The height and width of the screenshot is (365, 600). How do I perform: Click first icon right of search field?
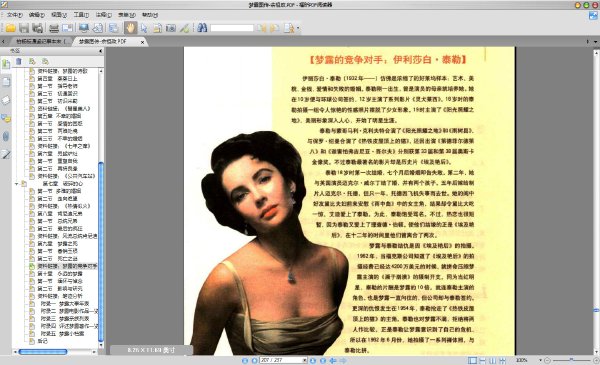pos(262,28)
